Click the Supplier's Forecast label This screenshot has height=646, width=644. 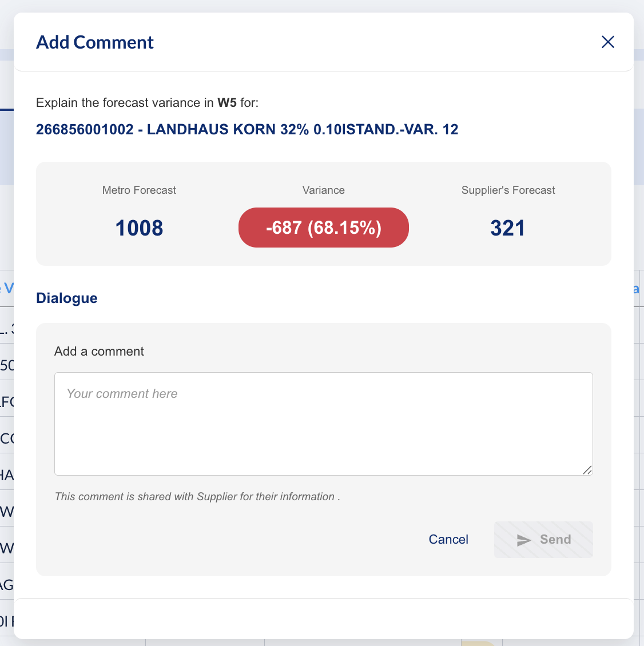pyautogui.click(x=508, y=190)
